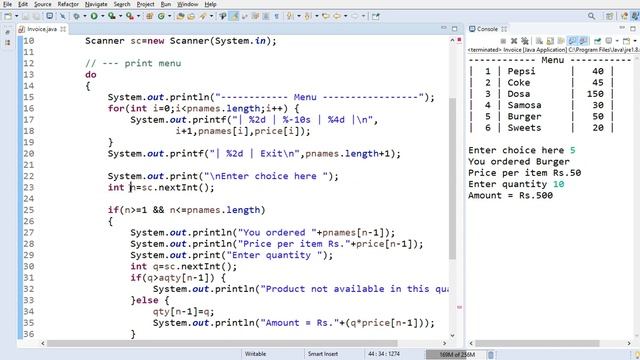The height and width of the screenshot is (360, 640).
Task: Click the Open Task folder icon
Action: coord(191,16)
